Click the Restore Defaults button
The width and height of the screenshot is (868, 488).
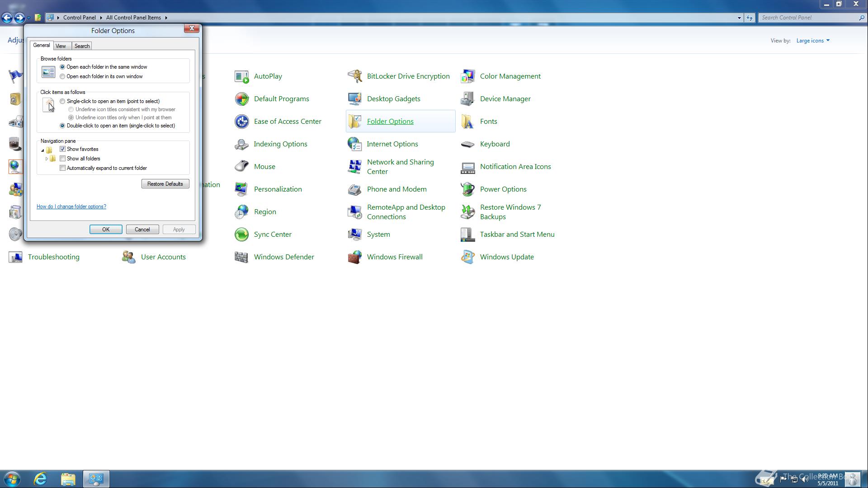click(165, 184)
